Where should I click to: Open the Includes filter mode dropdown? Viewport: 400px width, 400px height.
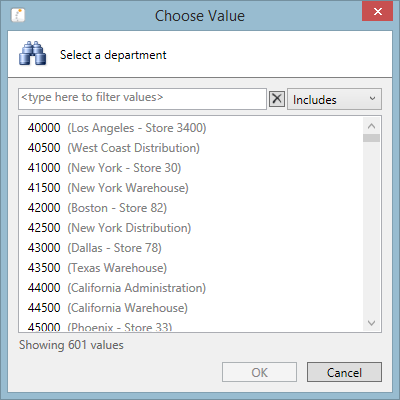click(334, 99)
